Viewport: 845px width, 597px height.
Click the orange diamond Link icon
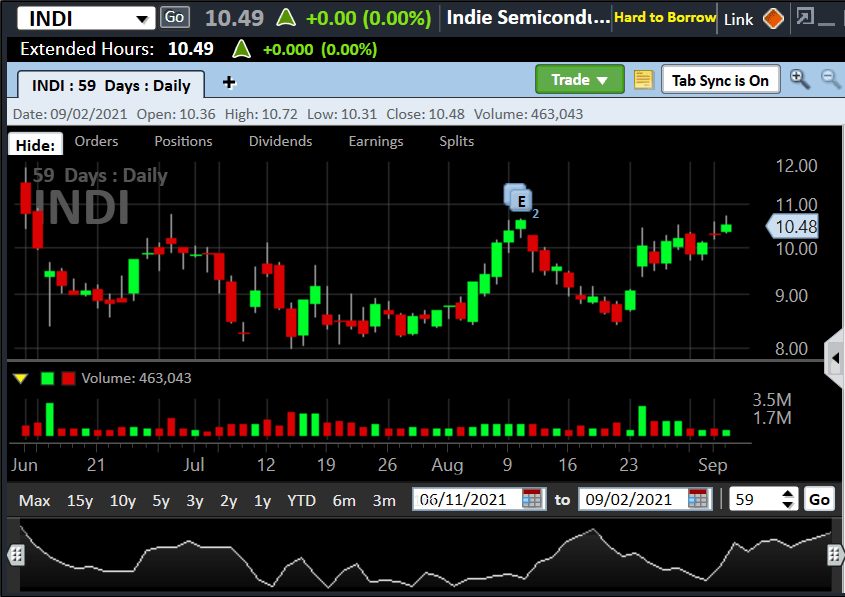(773, 18)
